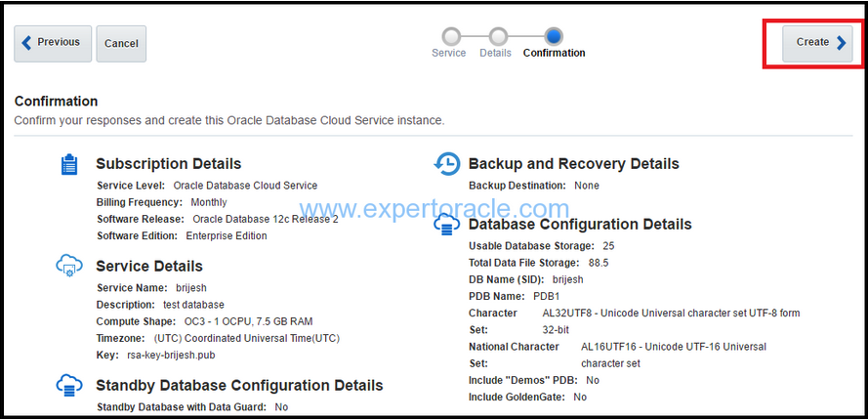This screenshot has height=420, width=868.
Task: Click the Service Details cloud gear icon
Action: [69, 267]
